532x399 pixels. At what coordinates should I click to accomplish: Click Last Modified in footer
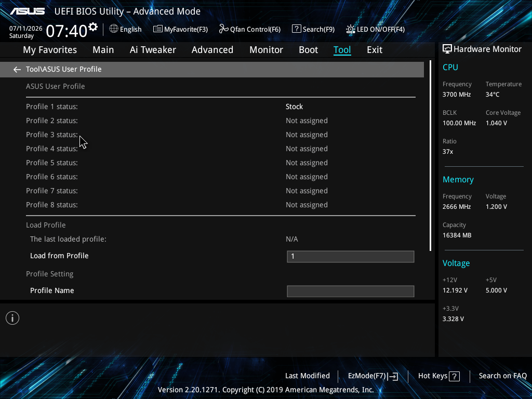tap(308, 376)
